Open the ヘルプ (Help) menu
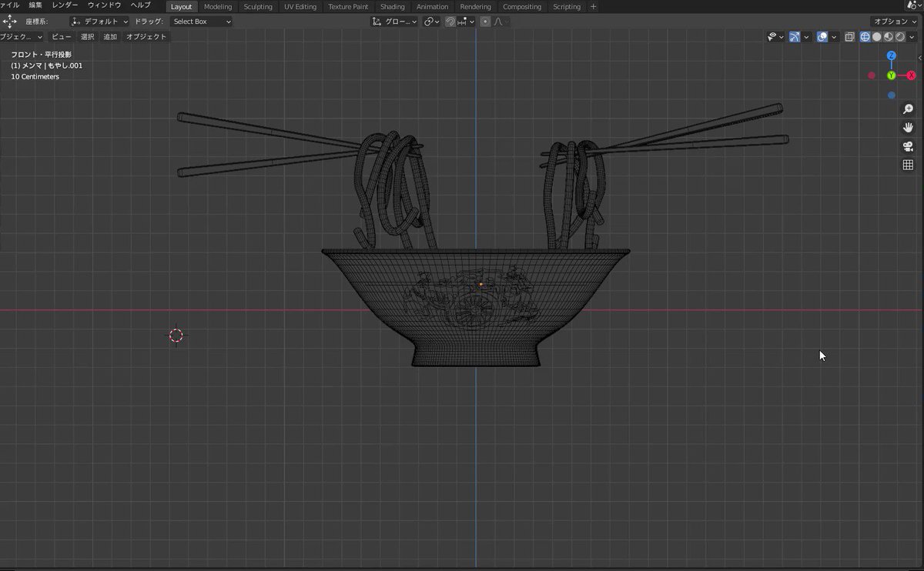This screenshot has width=924, height=571. coord(140,5)
